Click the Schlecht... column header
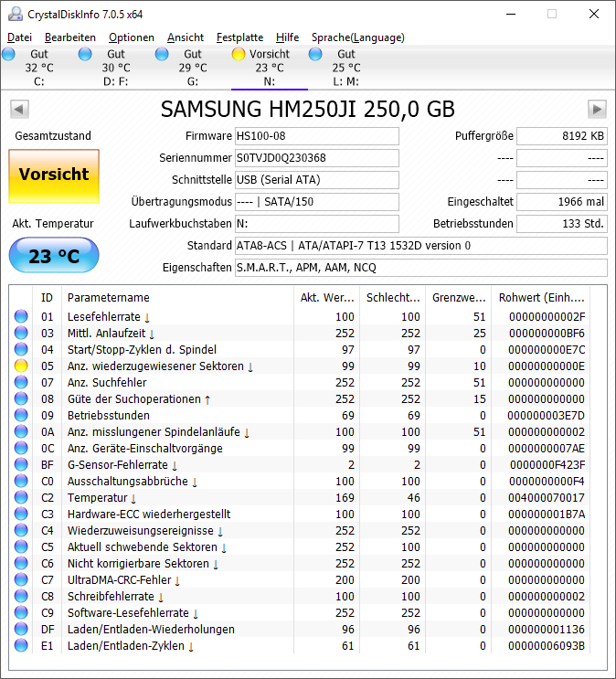 pyautogui.click(x=393, y=298)
